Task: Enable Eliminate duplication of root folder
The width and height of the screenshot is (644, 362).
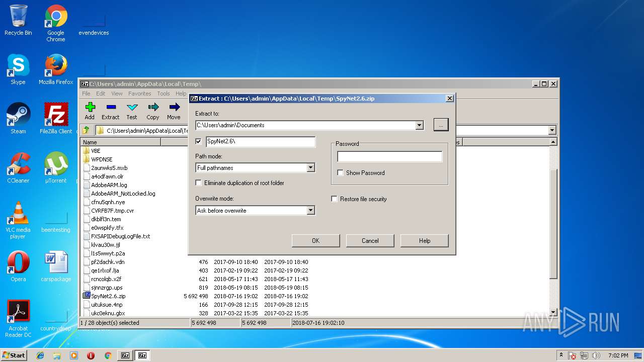Action: [x=198, y=183]
